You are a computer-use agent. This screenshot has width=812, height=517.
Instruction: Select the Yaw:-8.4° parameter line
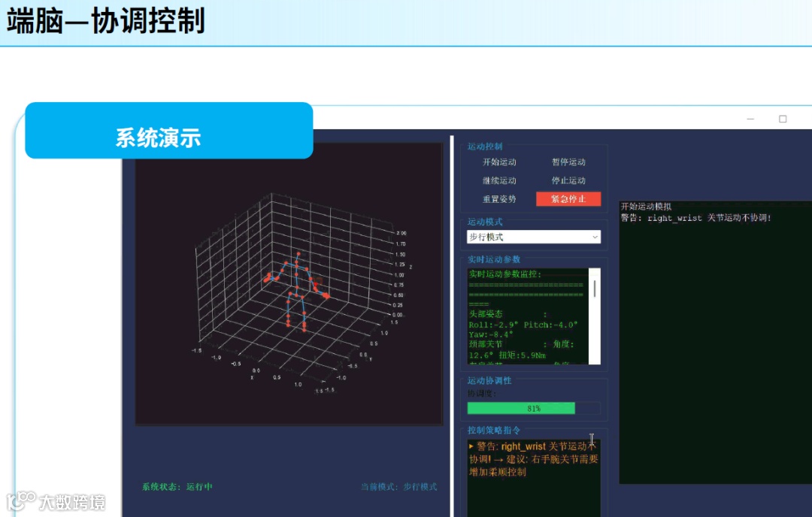click(490, 334)
